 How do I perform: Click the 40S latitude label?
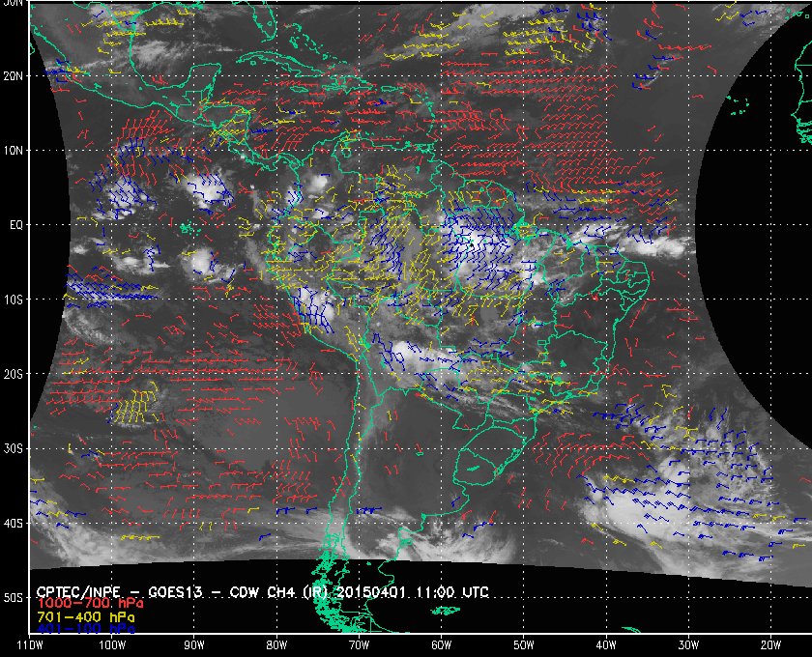(x=13, y=523)
